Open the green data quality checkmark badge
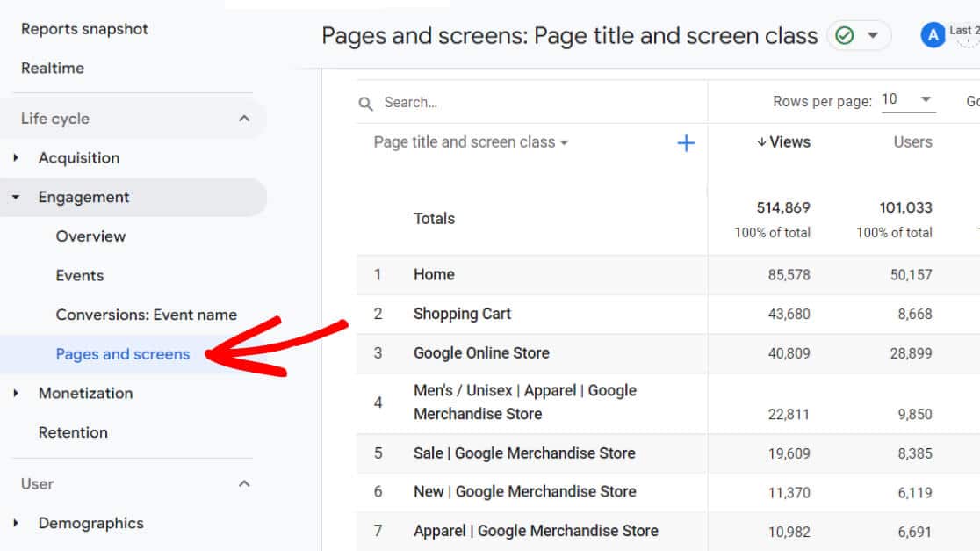Viewport: 980px width, 551px height. coord(846,36)
